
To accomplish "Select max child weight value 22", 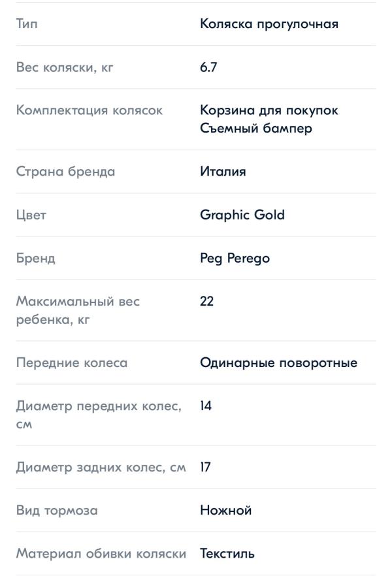I will pyautogui.click(x=206, y=301).
